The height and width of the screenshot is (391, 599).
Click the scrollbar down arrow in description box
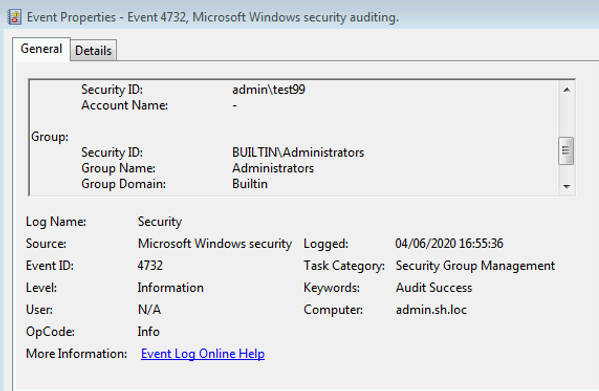click(567, 186)
